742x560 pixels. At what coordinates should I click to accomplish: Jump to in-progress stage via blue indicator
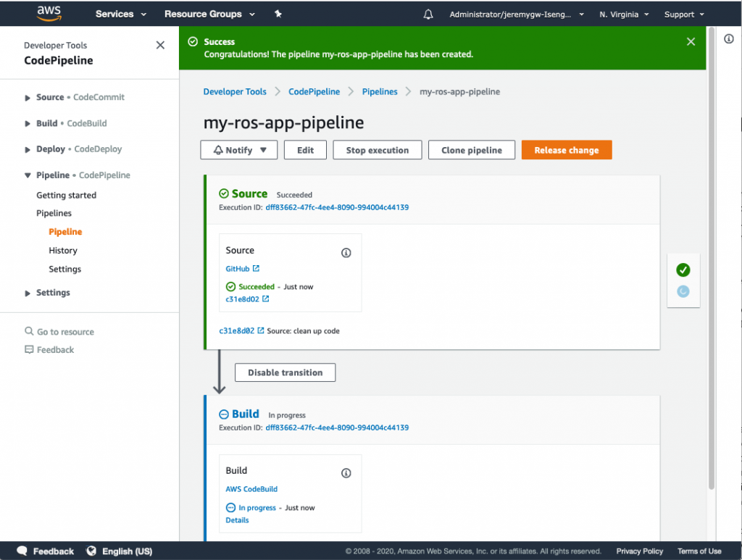(683, 291)
